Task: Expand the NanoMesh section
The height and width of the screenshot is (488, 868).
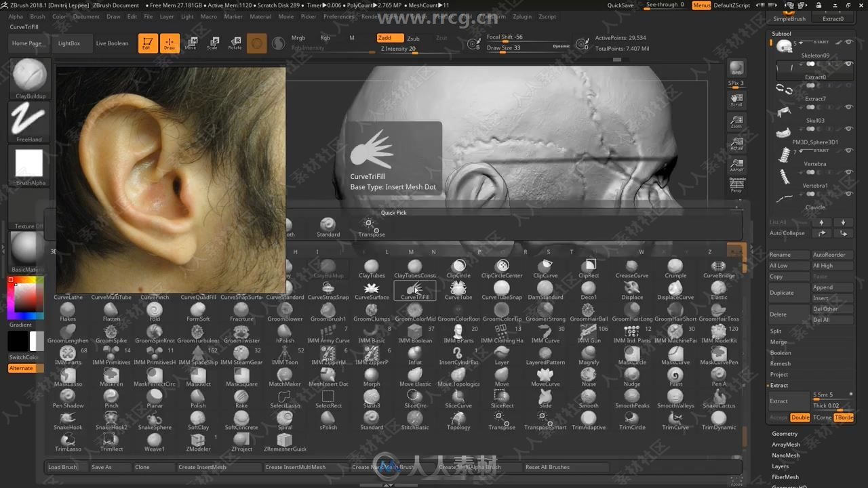Action: [x=786, y=455]
